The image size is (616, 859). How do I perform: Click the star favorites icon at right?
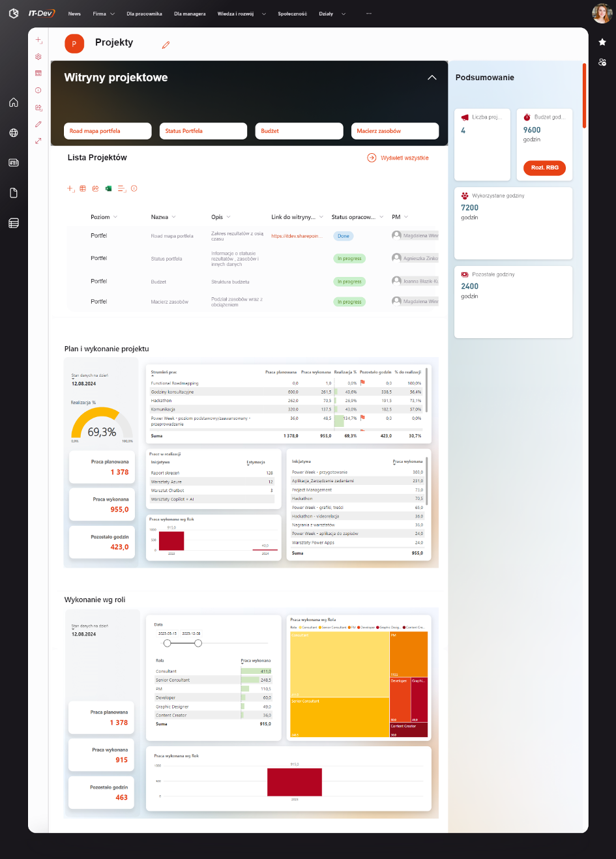pyautogui.click(x=602, y=42)
